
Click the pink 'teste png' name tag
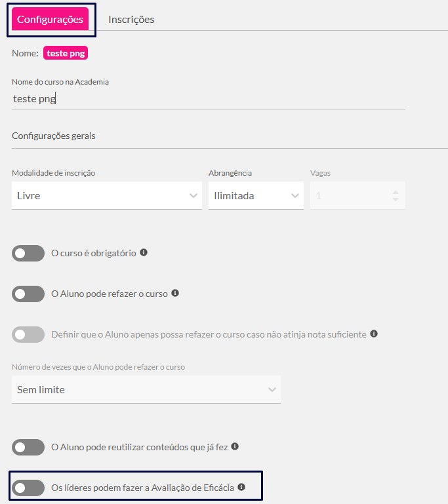66,53
